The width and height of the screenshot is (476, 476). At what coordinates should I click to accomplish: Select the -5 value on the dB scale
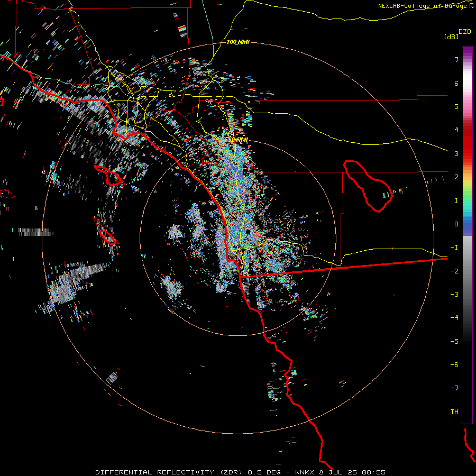[454, 342]
